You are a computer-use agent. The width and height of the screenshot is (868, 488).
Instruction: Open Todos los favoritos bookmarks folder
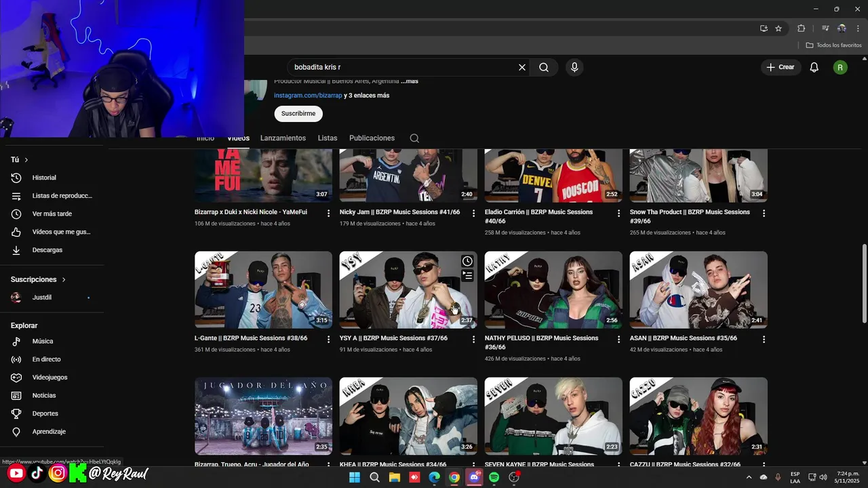pos(833,45)
